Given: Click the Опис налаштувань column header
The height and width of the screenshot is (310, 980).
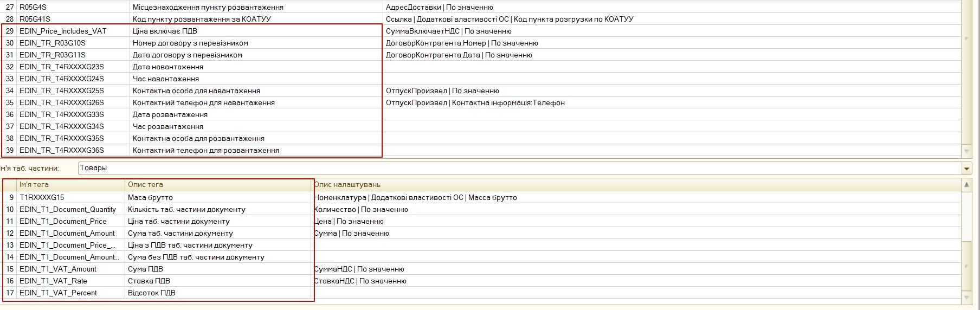Looking at the screenshot, I should (x=637, y=185).
